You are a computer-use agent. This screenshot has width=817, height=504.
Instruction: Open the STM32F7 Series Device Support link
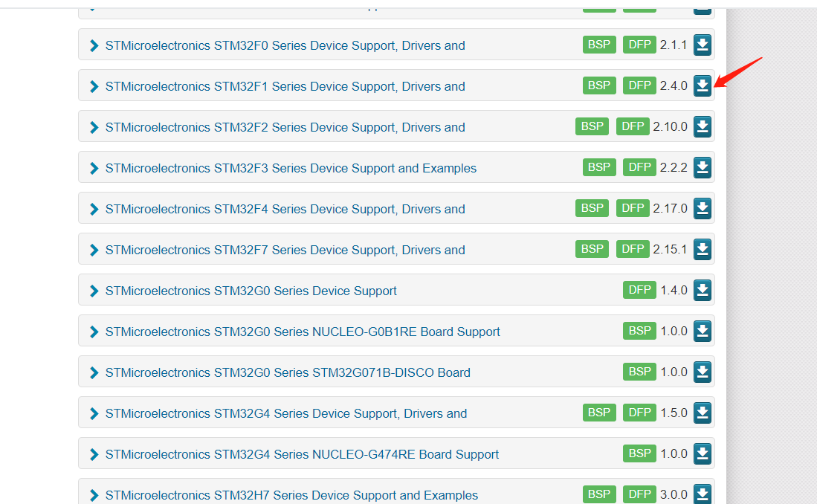pos(285,251)
